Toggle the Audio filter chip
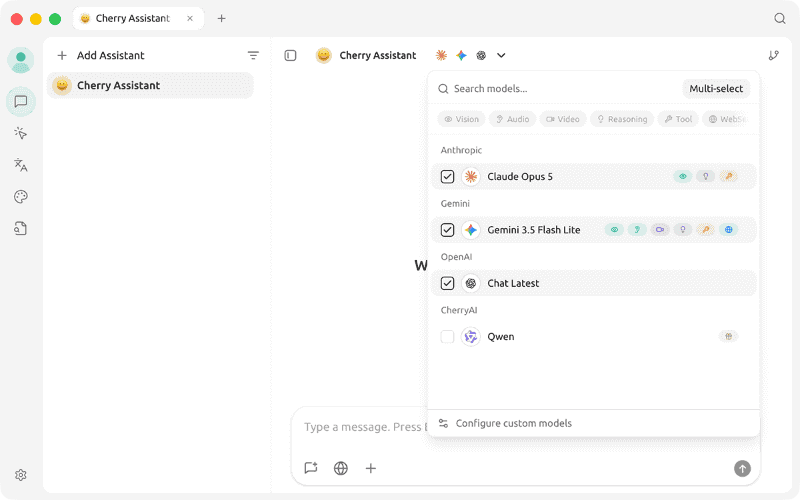The image size is (800, 500). click(x=512, y=119)
